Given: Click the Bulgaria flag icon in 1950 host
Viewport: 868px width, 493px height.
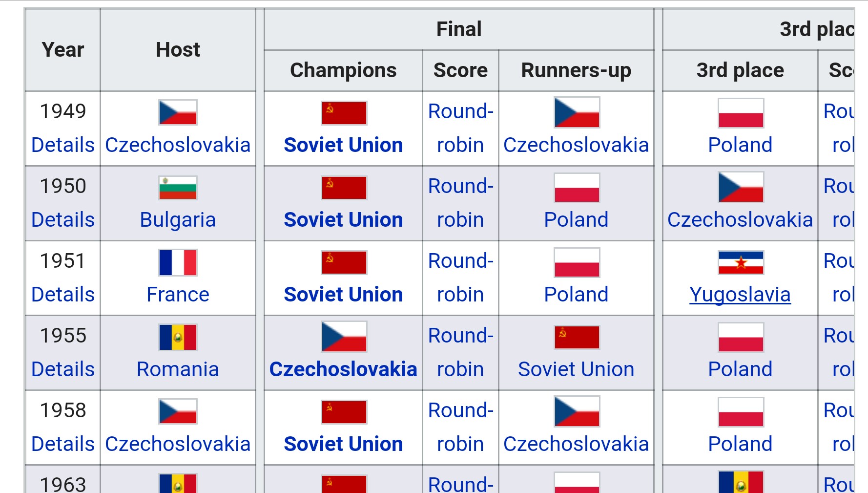Looking at the screenshot, I should pyautogui.click(x=178, y=188).
